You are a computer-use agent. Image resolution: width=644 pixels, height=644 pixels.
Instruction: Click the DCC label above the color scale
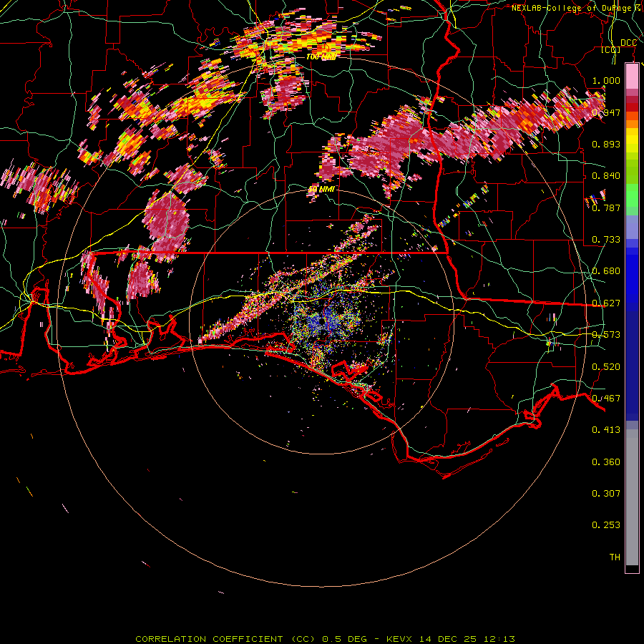[x=629, y=43]
